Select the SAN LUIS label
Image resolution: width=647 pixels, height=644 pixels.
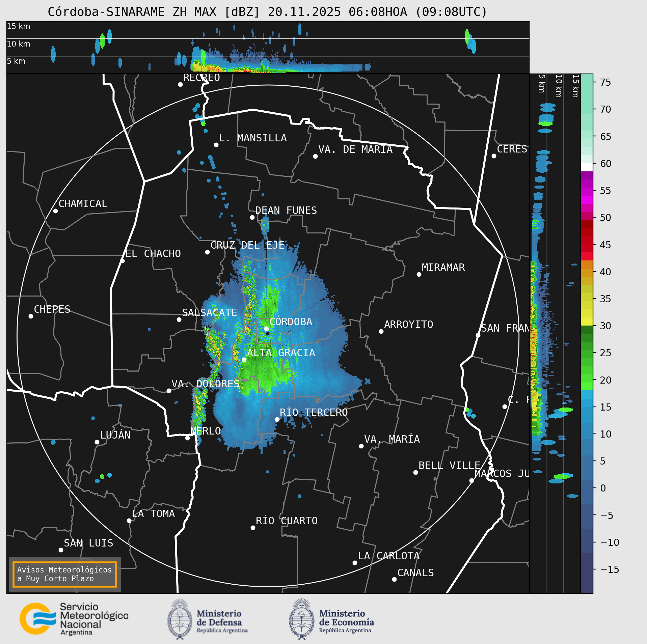click(x=89, y=543)
